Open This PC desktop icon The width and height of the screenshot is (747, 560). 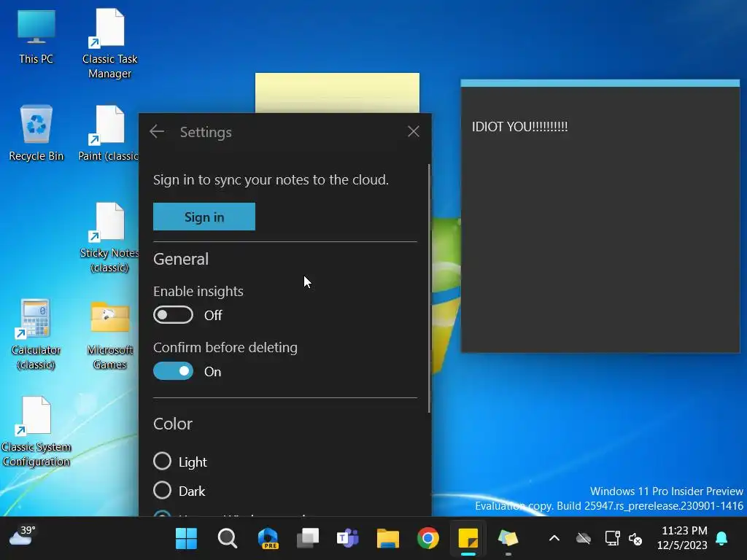(x=36, y=37)
